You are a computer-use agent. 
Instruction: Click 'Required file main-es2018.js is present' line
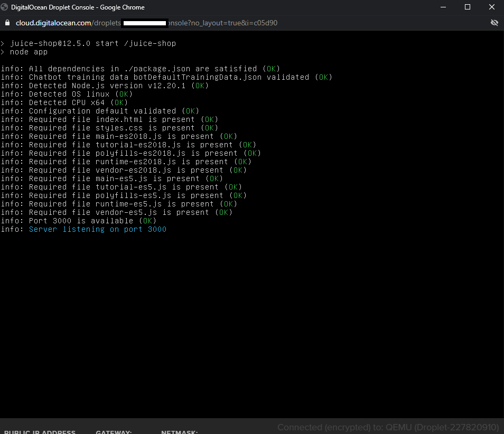coord(119,136)
